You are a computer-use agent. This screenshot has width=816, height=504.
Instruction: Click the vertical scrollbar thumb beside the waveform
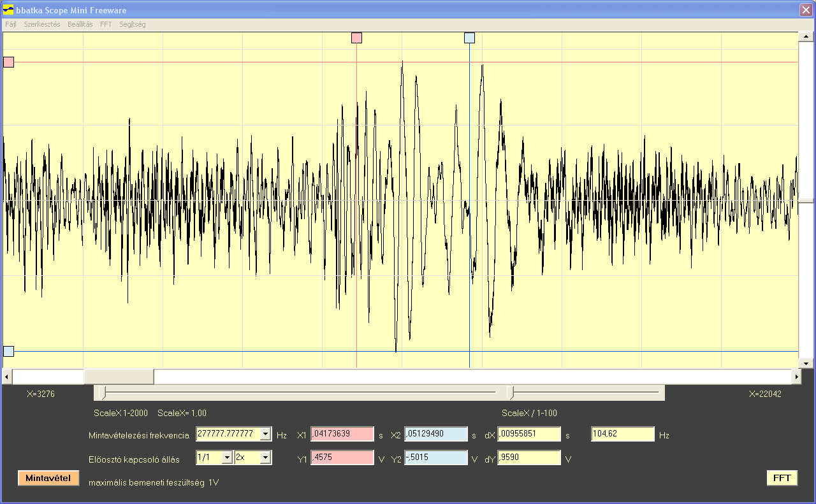point(806,201)
